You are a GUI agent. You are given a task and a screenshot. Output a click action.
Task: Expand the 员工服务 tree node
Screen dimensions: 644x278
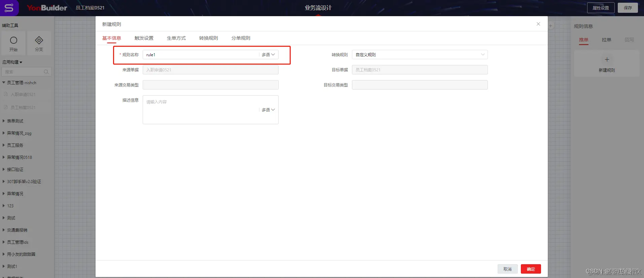(4, 145)
